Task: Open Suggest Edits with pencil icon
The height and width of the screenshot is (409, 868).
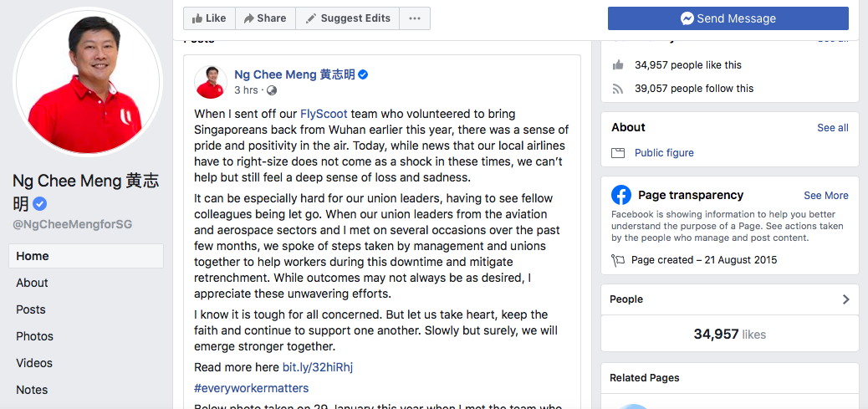Action: [x=348, y=18]
